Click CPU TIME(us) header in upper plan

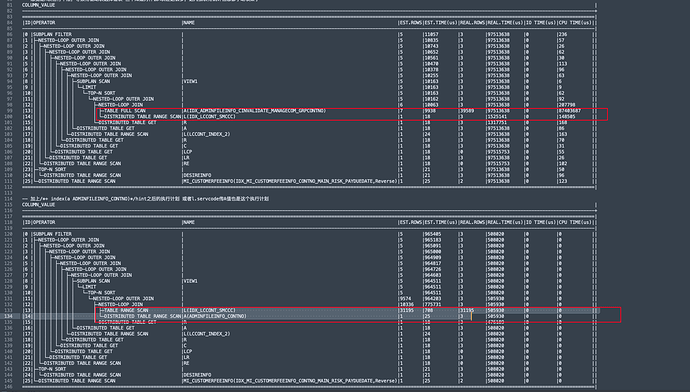tap(575, 23)
